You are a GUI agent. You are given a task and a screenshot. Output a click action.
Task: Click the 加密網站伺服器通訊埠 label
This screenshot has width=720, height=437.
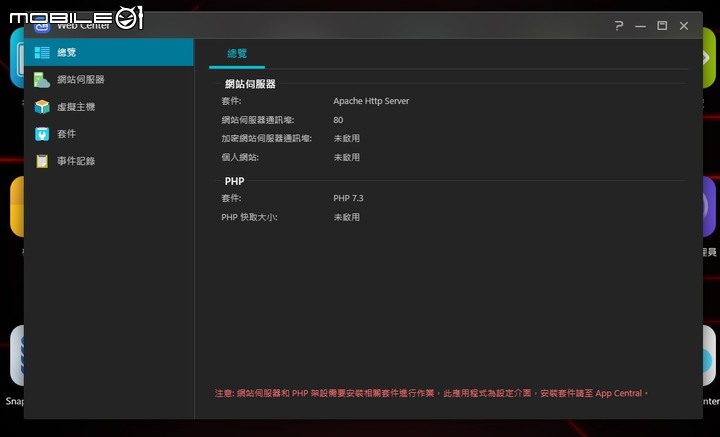[x=266, y=139]
